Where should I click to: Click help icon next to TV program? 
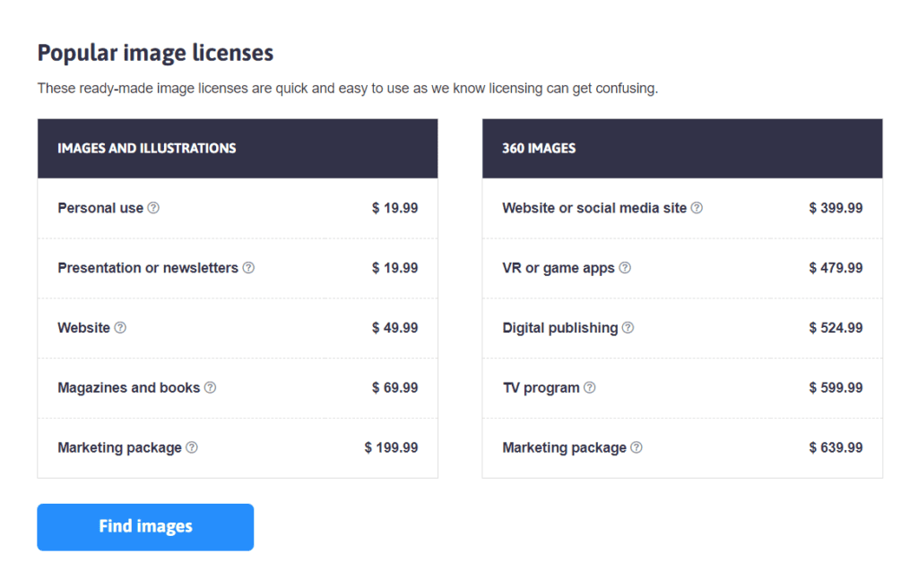590,387
